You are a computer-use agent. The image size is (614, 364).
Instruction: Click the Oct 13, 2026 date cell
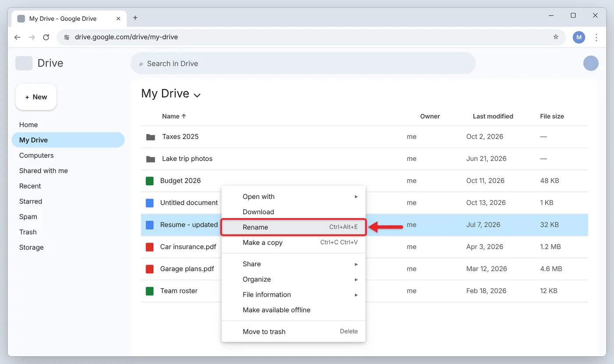click(486, 203)
